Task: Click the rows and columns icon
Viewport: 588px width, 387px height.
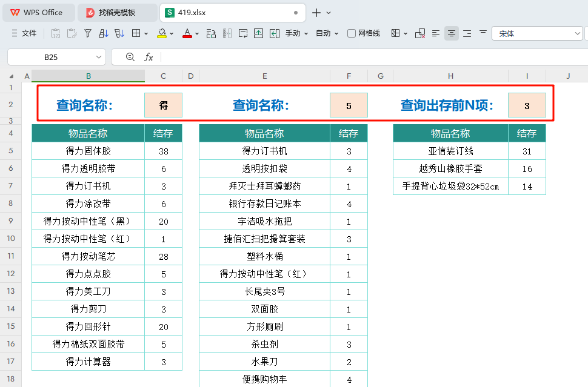Action: [211, 33]
